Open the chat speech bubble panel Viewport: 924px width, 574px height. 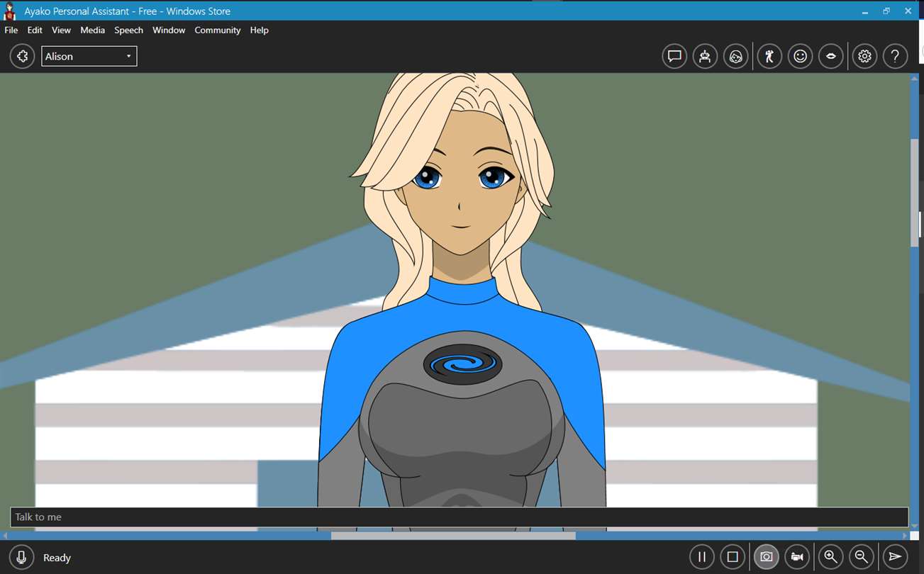pyautogui.click(x=674, y=56)
